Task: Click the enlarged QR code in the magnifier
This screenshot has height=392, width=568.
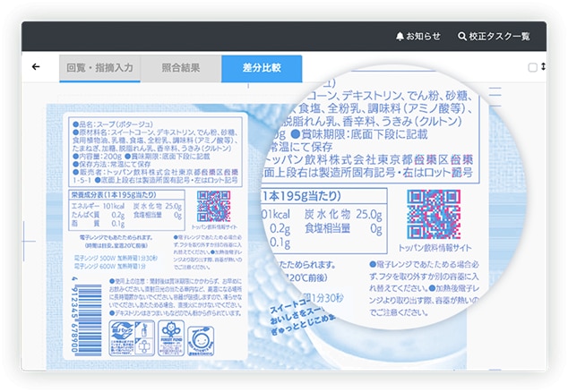Action: point(434,214)
